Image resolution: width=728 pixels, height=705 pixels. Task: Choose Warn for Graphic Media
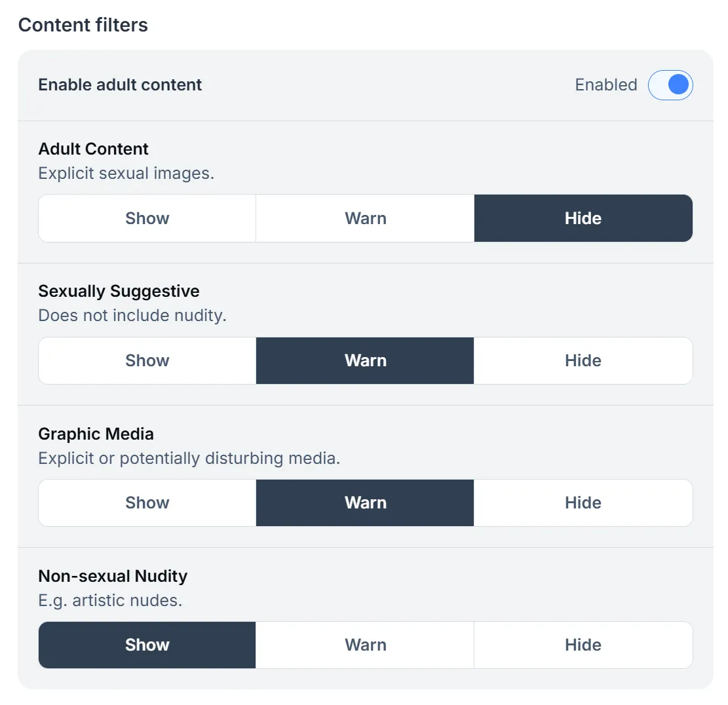(365, 503)
